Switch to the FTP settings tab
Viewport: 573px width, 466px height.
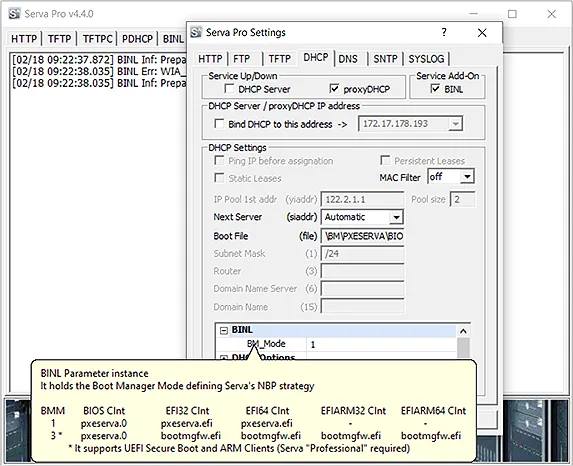(x=242, y=59)
